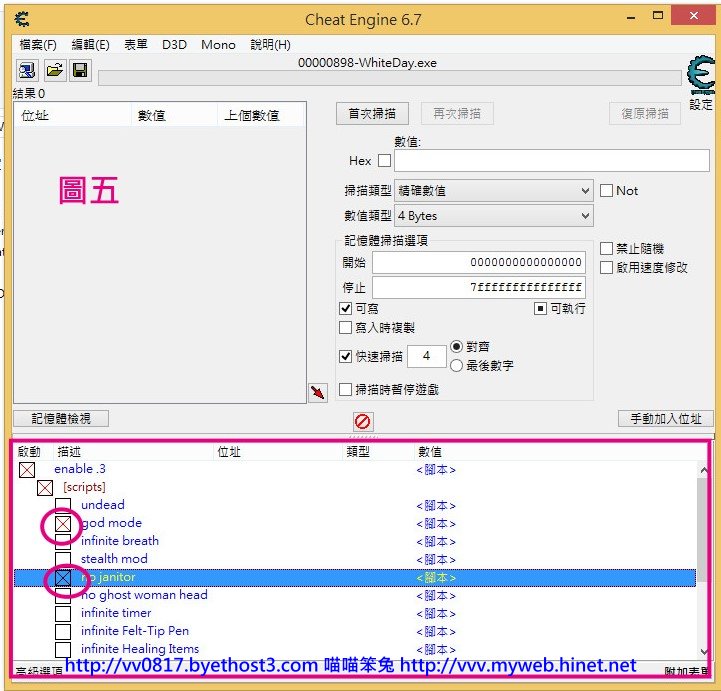Click the 描述 description column header

point(133,451)
